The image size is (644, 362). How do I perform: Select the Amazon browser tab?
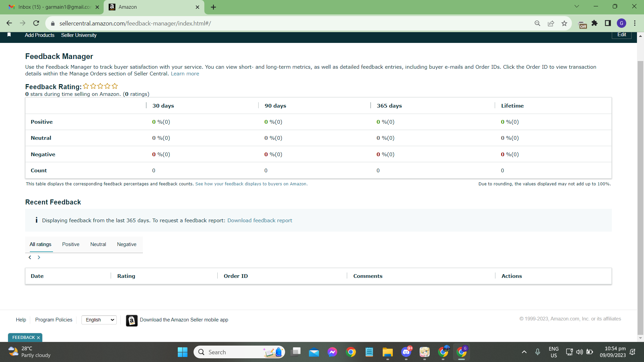click(154, 7)
